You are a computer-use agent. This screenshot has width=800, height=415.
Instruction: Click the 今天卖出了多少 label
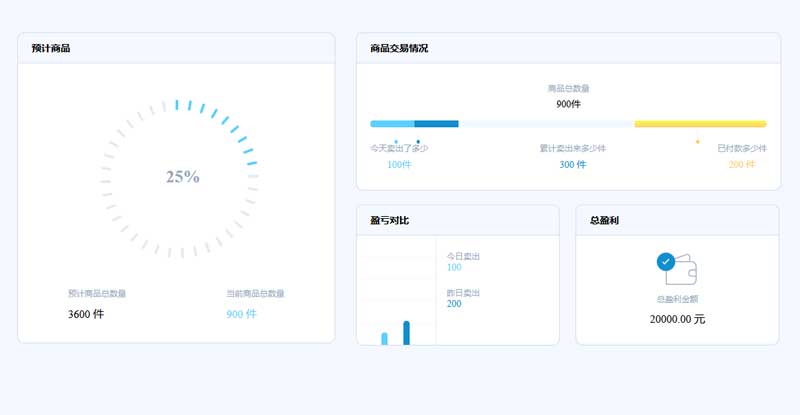click(399, 148)
